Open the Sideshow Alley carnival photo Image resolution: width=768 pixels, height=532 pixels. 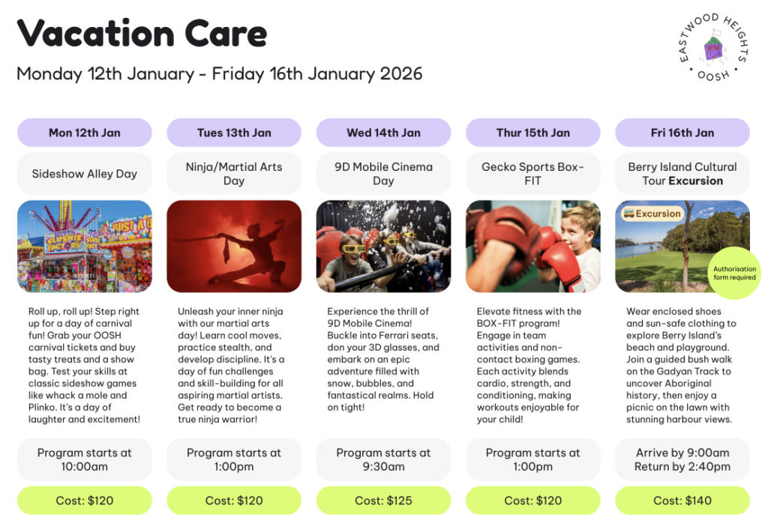pyautogui.click(x=84, y=246)
